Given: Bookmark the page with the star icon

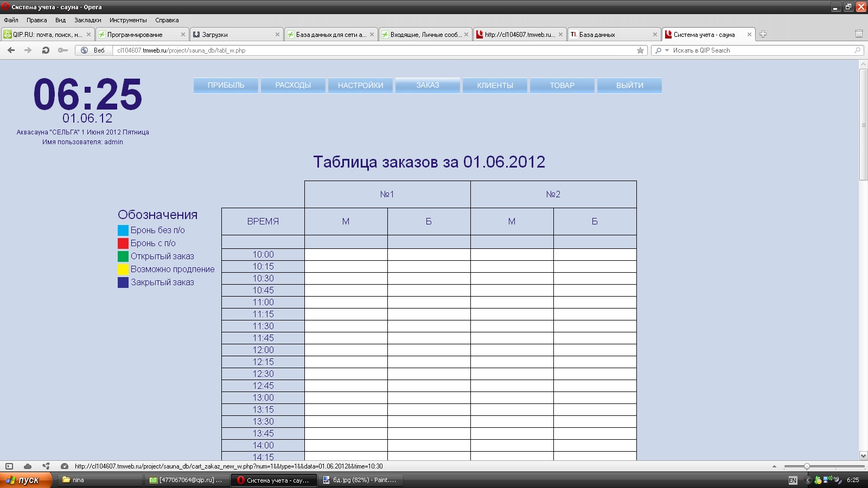Looking at the screenshot, I should (640, 50).
